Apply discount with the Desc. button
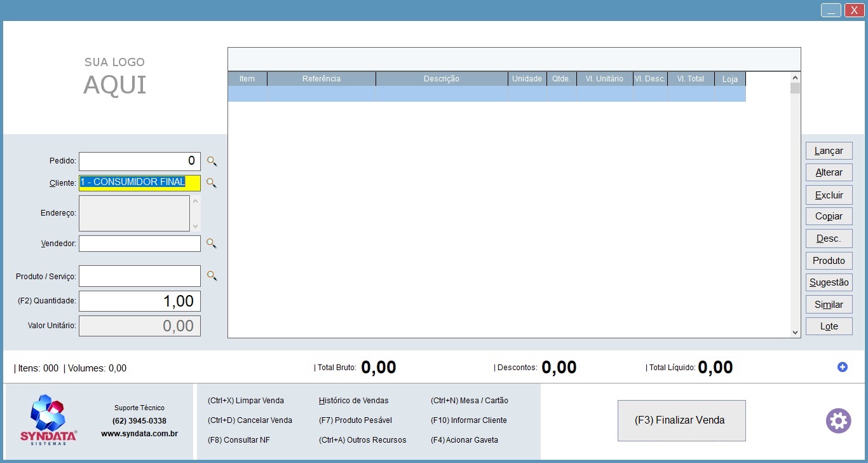Image resolution: width=868 pixels, height=463 pixels. point(829,238)
